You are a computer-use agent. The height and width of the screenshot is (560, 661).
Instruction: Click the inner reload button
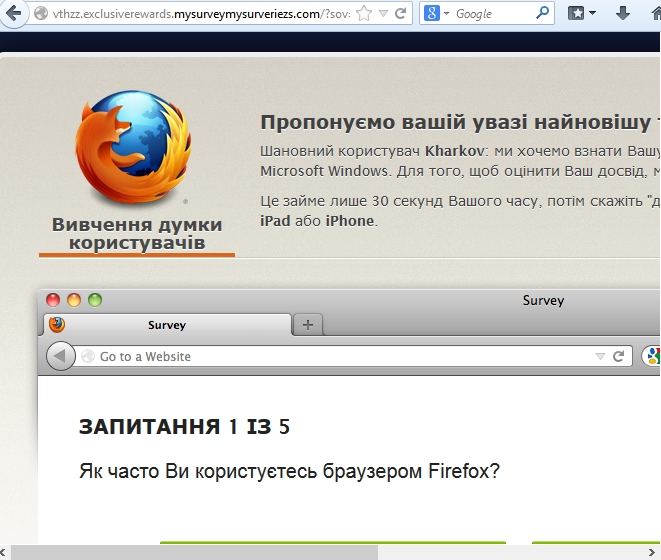tap(619, 356)
